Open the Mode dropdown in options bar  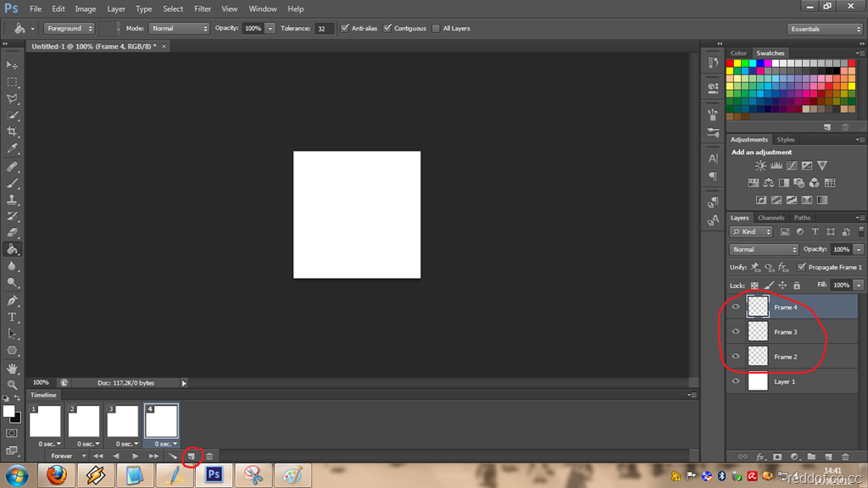(179, 28)
